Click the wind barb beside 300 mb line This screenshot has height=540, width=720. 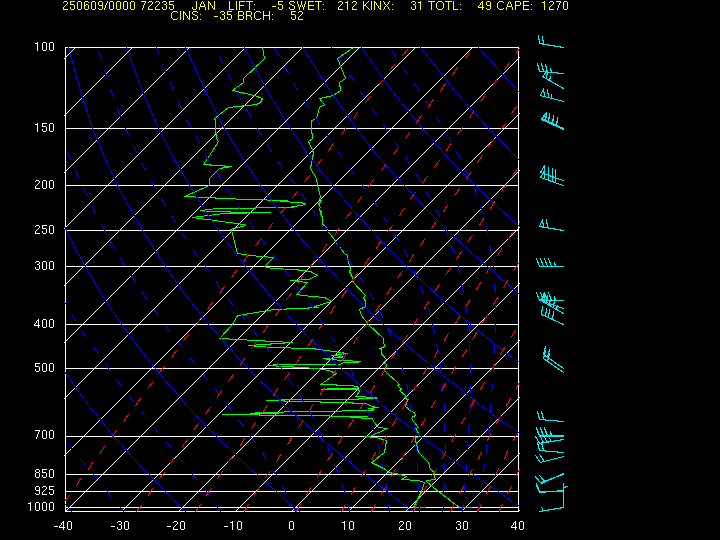coord(550,263)
